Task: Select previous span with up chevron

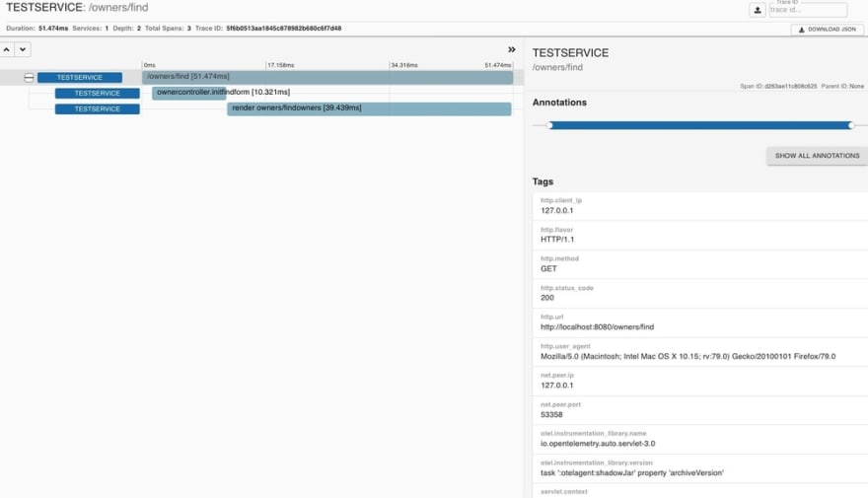Action: point(7,49)
